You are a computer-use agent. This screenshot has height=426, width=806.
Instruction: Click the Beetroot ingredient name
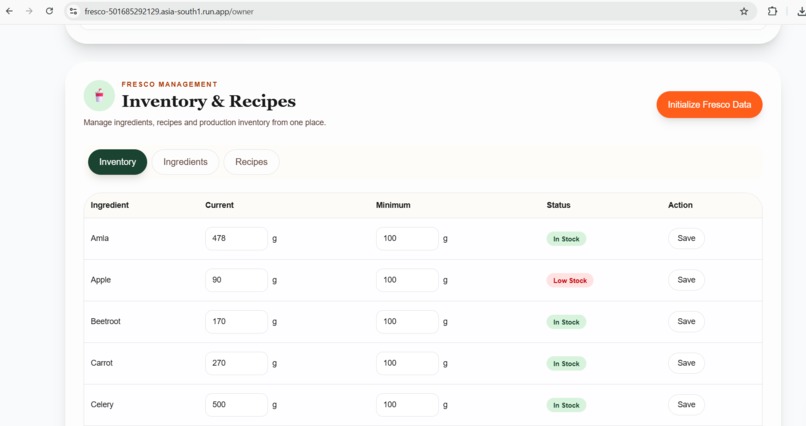click(x=105, y=322)
